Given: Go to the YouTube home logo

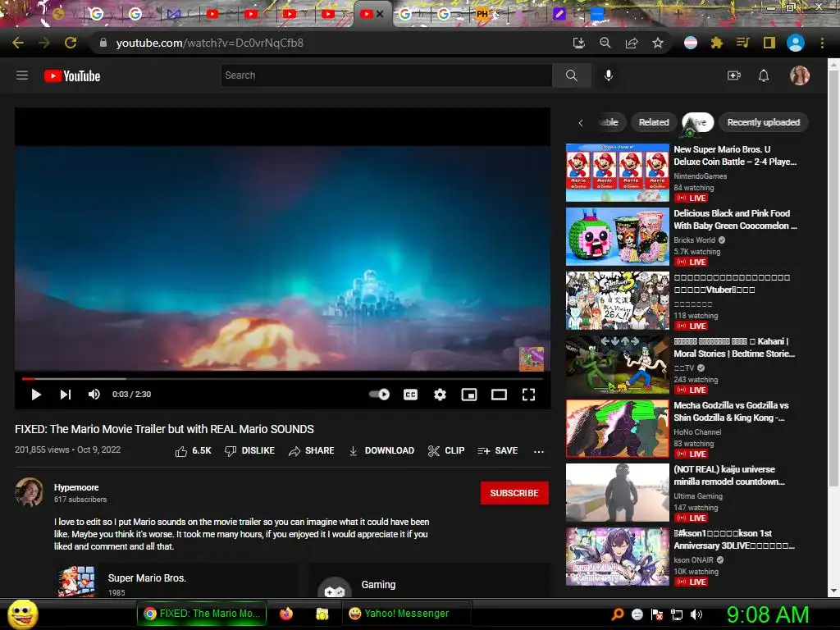Looking at the screenshot, I should tap(72, 76).
